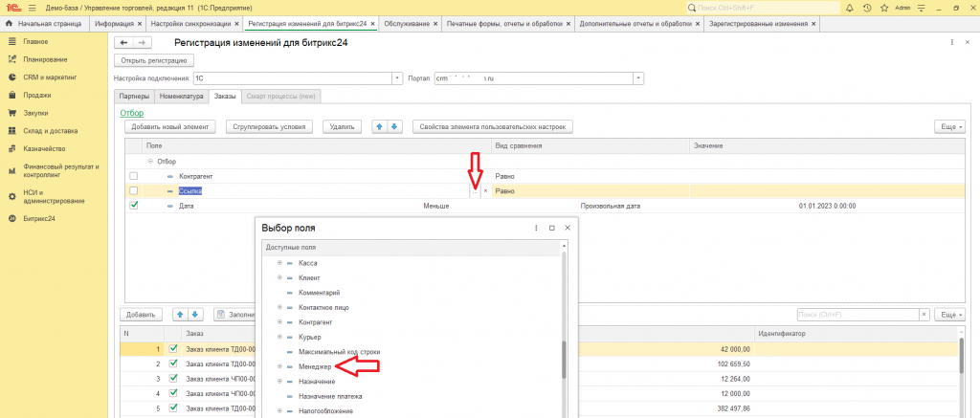The image size is (980, 418).
Task: Expand Менеджер field node
Action: pos(280,366)
